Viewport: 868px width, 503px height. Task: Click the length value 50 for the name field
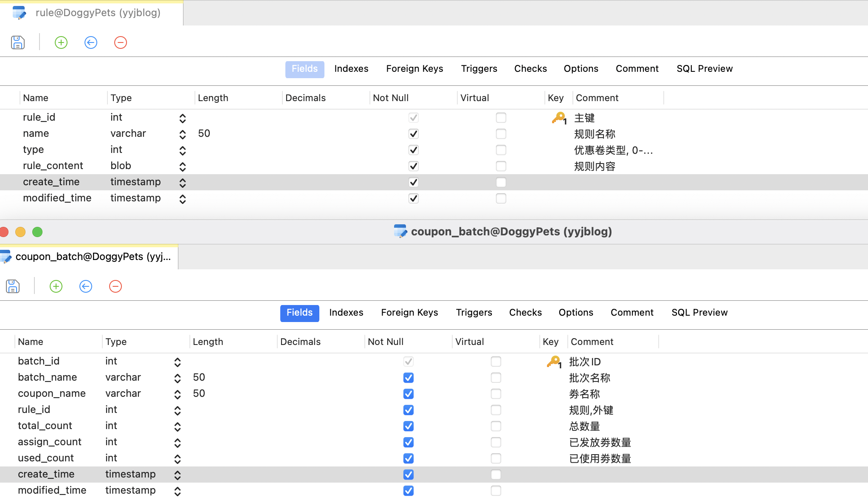pos(204,134)
